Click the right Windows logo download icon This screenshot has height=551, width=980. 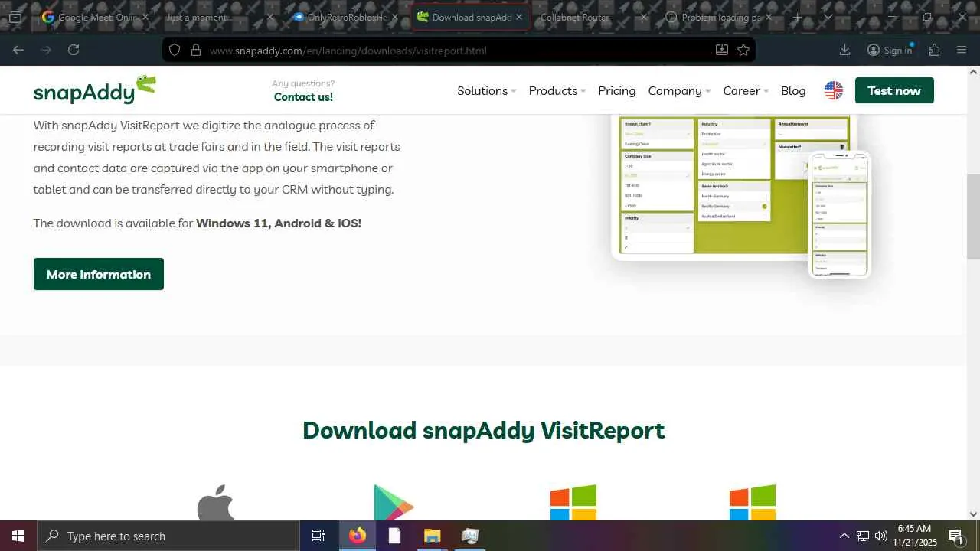tap(753, 502)
